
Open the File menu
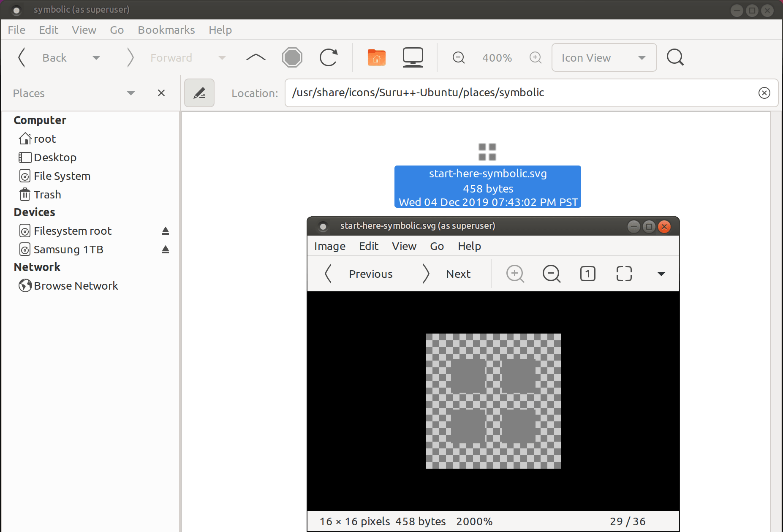16,30
